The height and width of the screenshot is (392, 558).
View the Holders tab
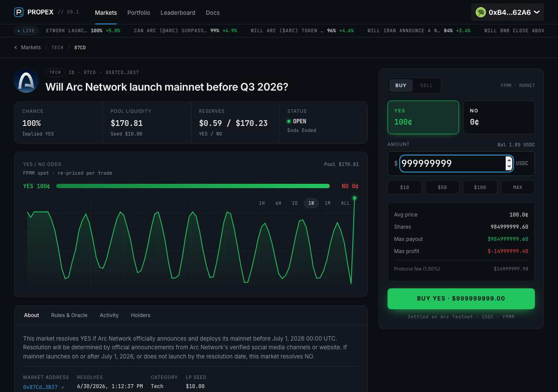(x=140, y=315)
